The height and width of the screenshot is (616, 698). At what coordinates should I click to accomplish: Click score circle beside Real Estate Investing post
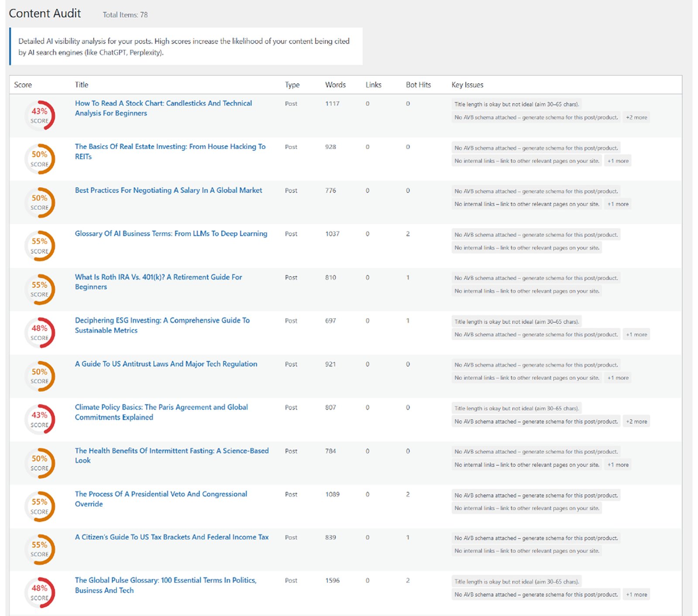tap(39, 159)
